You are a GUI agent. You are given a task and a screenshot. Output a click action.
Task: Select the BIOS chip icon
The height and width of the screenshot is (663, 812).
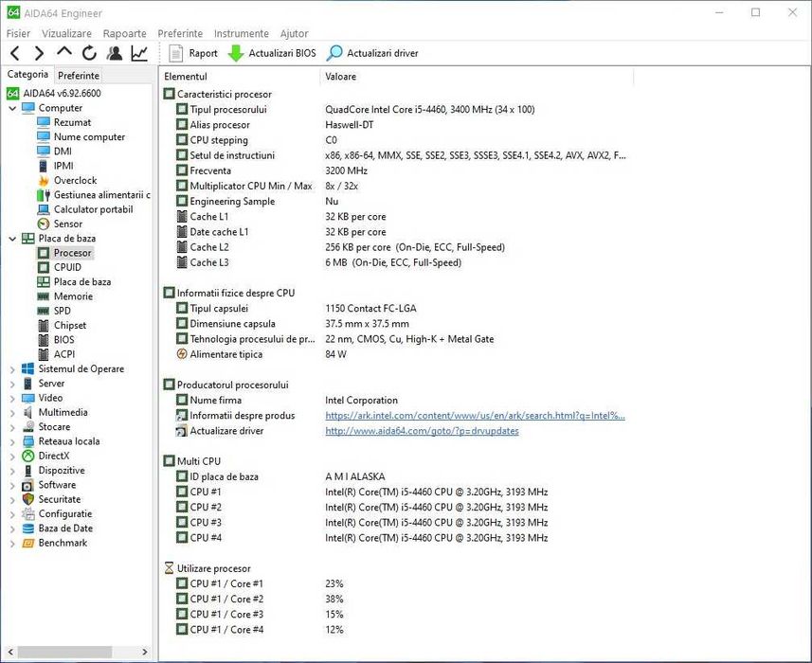tap(44, 339)
